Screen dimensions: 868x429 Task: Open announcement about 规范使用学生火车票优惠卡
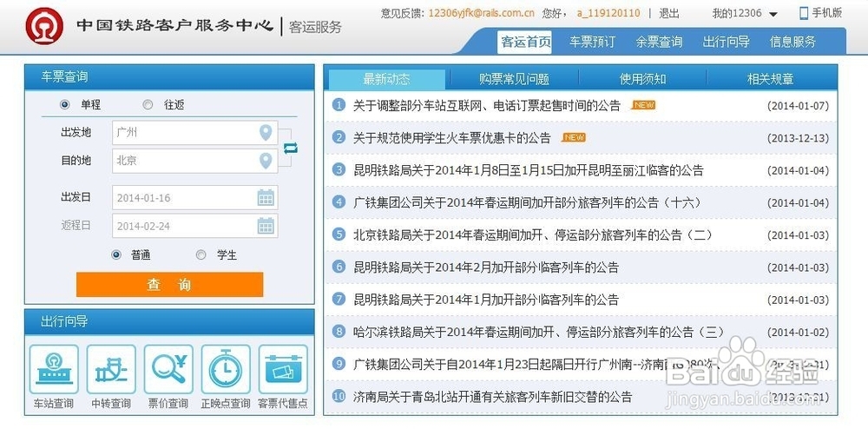tap(452, 138)
